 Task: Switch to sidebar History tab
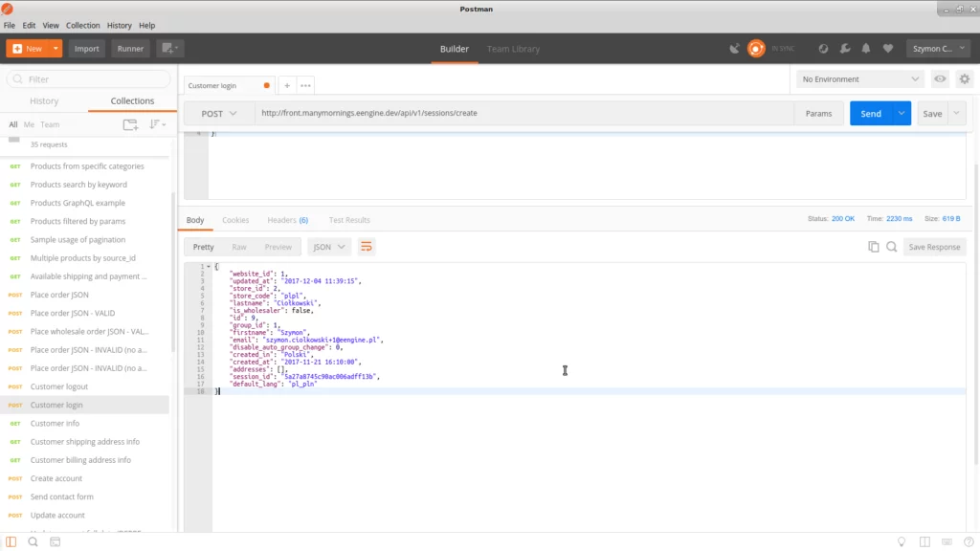[44, 100]
